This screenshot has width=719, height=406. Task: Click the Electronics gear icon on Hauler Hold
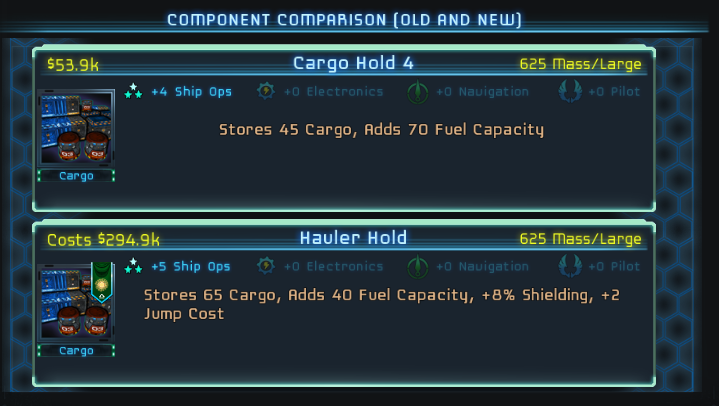266,266
